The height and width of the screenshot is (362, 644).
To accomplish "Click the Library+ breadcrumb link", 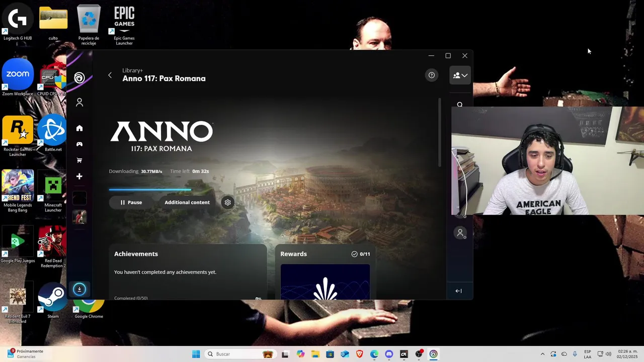I will coord(133,70).
